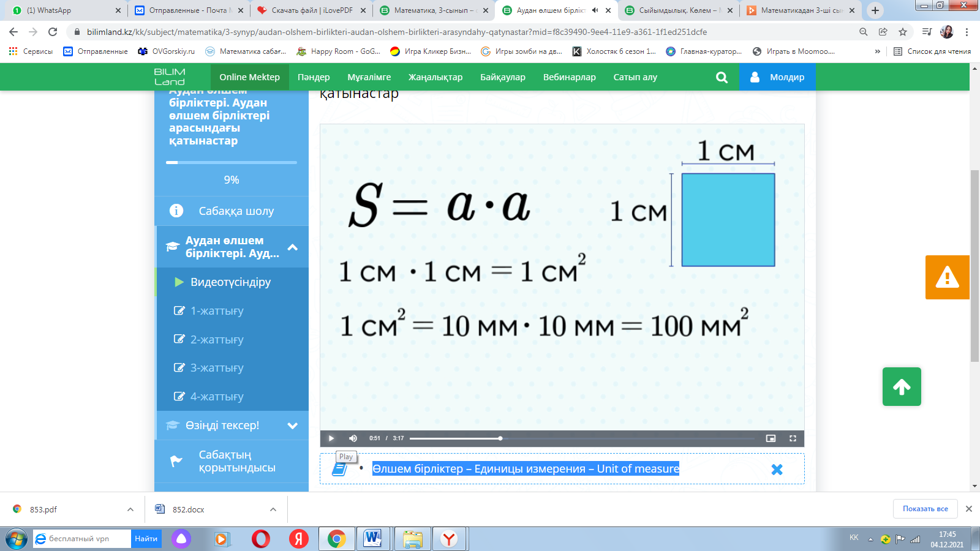Image resolution: width=980 pixels, height=551 pixels.
Task: Close the glossary term panel
Action: (x=777, y=470)
